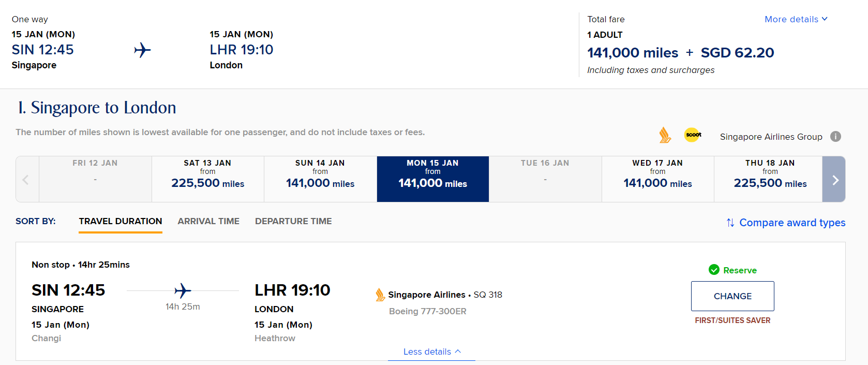Select the SUN 14 JAN date tab
Image resolution: width=868 pixels, height=365 pixels.
pyautogui.click(x=320, y=179)
